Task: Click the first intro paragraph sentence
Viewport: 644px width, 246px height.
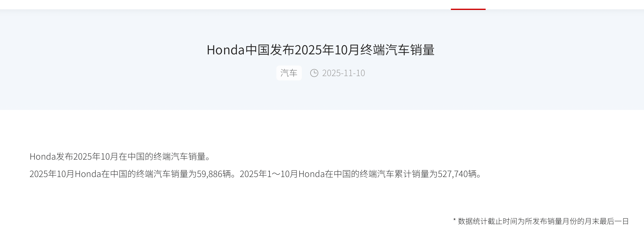Action: [x=120, y=157]
